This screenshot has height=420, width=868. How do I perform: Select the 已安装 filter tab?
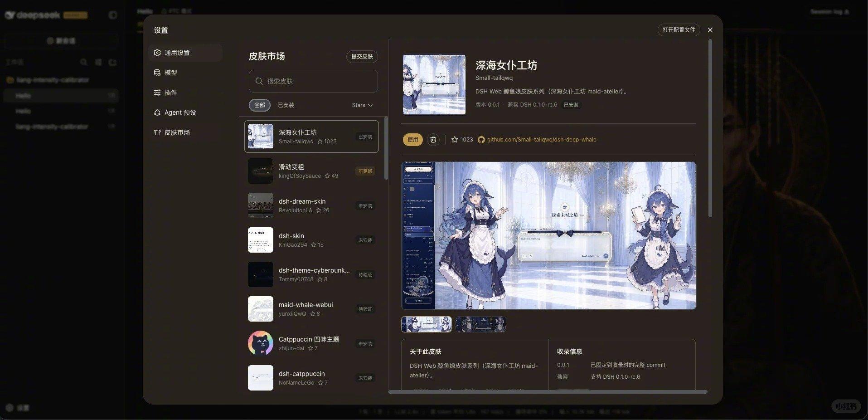pos(286,105)
